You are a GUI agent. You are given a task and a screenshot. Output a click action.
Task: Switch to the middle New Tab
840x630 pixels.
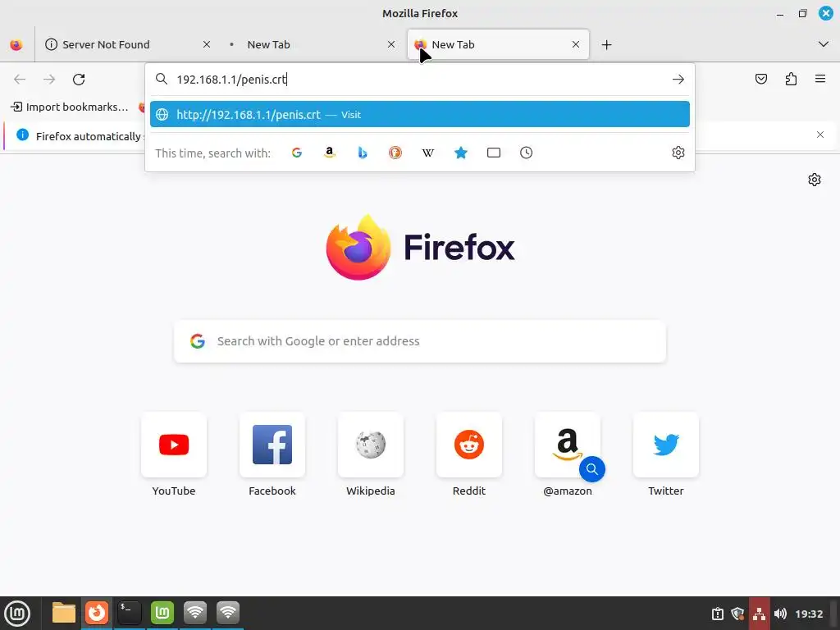pyautogui.click(x=312, y=44)
